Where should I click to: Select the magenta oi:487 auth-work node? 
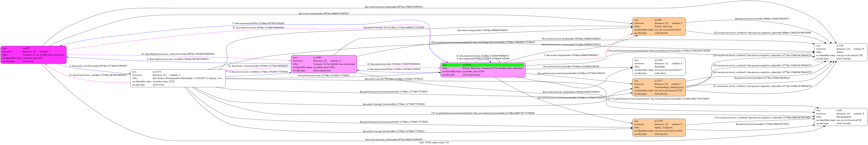(x=33, y=55)
